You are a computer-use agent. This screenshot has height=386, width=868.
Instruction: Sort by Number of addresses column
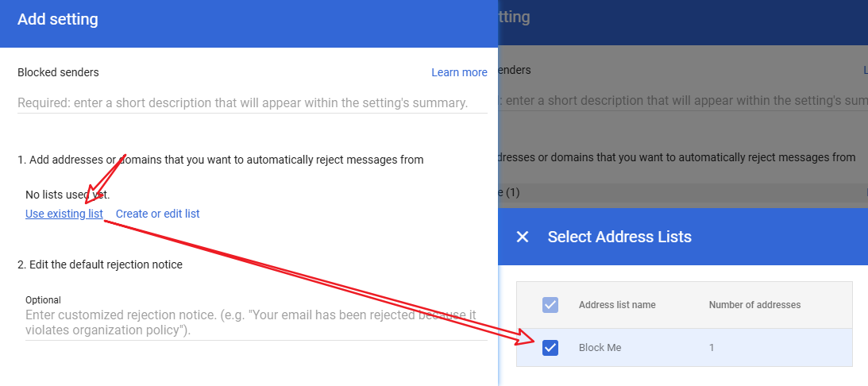[754, 305]
